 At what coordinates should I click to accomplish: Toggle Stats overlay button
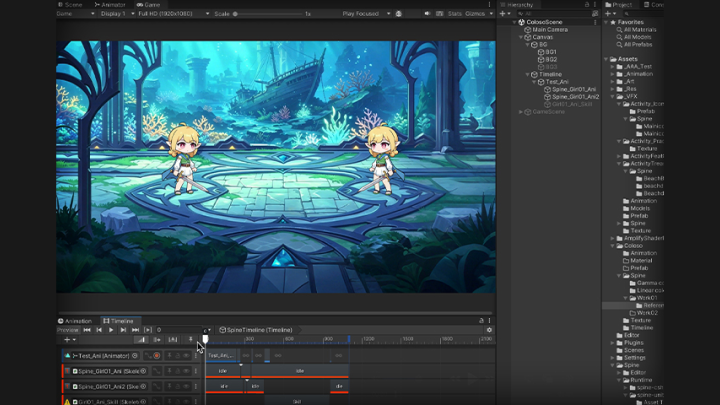coord(455,14)
